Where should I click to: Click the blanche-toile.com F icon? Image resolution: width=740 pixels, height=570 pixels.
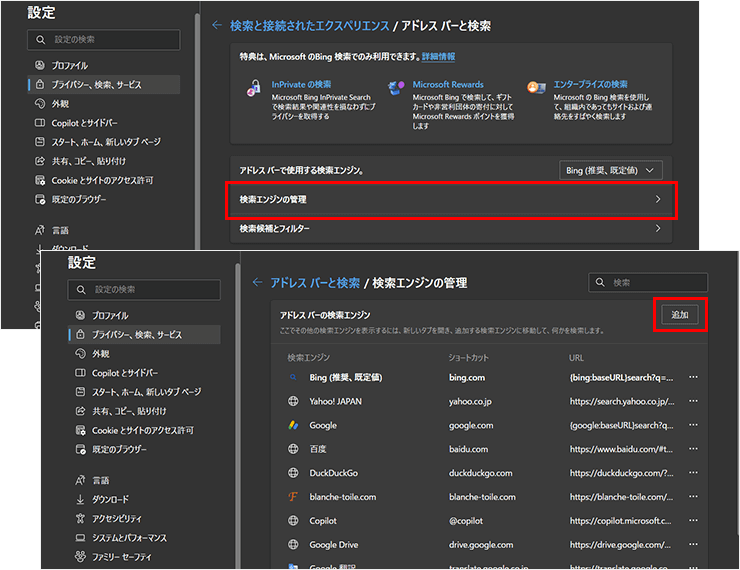pos(293,496)
